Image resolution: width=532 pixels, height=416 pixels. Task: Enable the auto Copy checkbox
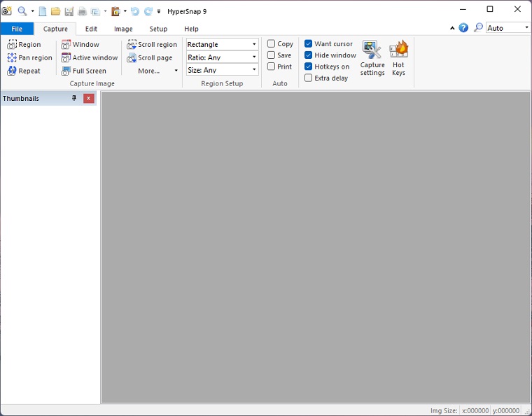coord(271,44)
